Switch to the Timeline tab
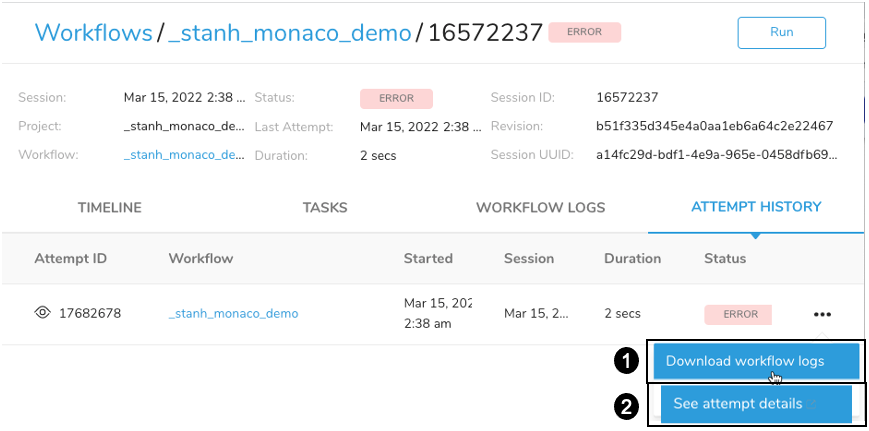Screen dimensions: 869x431 (x=109, y=208)
